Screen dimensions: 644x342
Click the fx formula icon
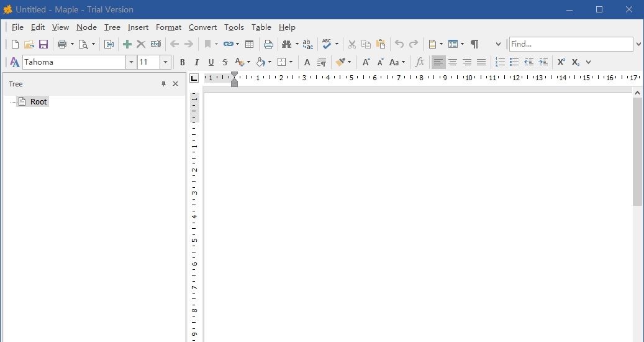tap(419, 62)
